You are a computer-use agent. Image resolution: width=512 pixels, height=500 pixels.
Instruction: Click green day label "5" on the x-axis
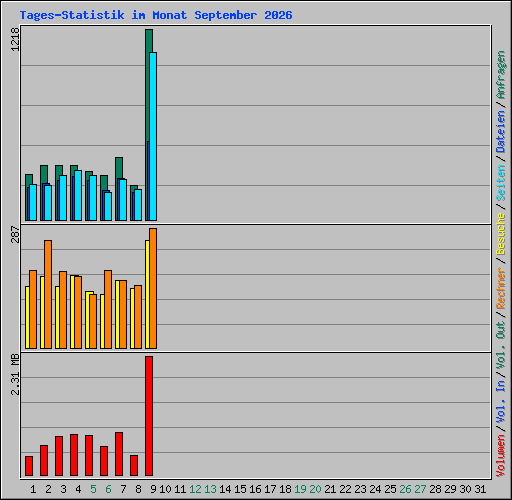[x=93, y=489]
